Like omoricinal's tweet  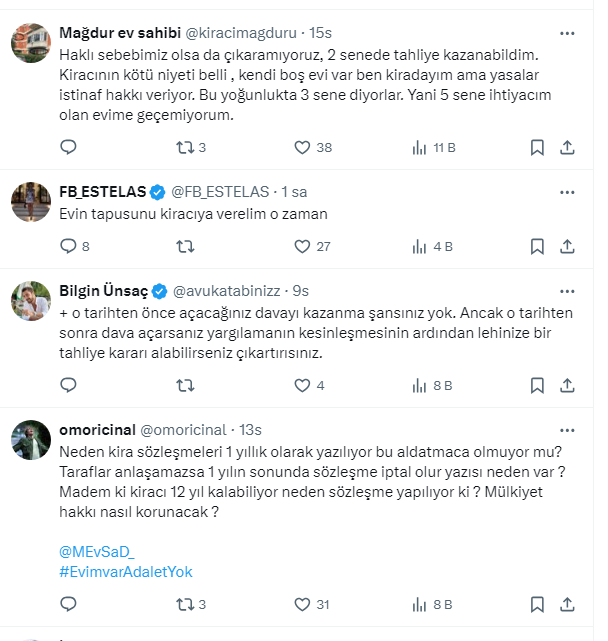(302, 605)
